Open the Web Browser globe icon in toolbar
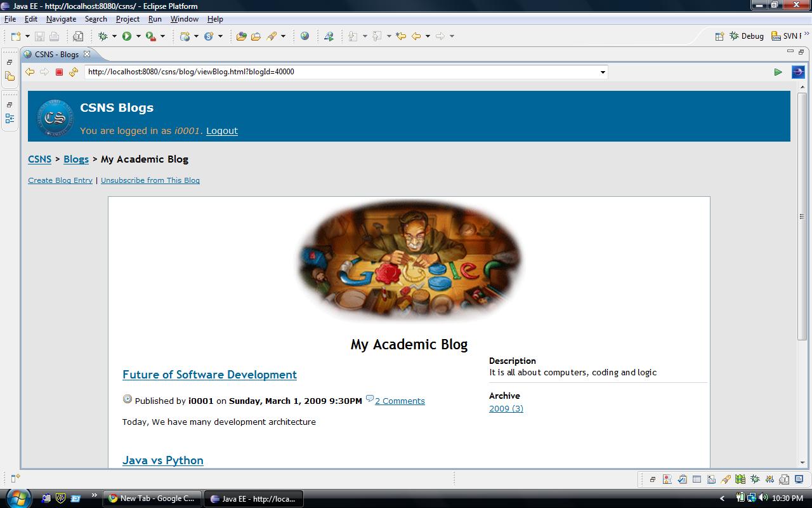This screenshot has height=508, width=812. coord(304,36)
